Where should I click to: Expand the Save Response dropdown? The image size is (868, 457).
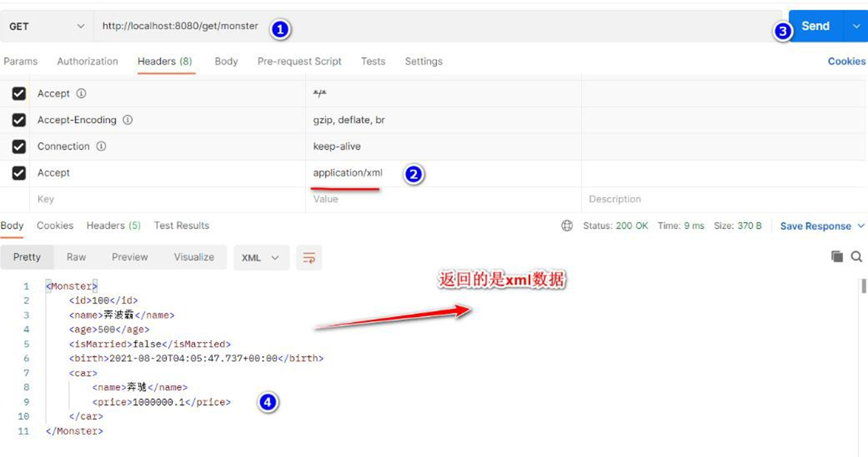pyautogui.click(x=861, y=226)
